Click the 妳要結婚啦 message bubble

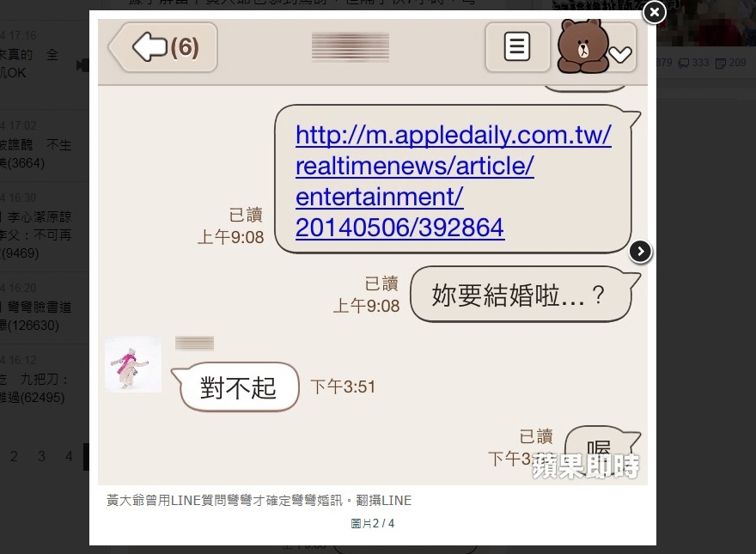pos(521,294)
